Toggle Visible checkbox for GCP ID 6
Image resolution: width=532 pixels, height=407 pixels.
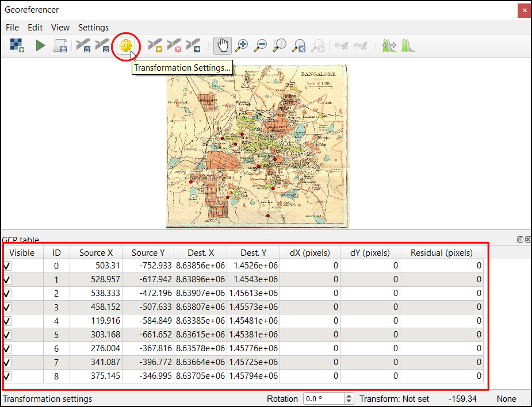click(7, 349)
